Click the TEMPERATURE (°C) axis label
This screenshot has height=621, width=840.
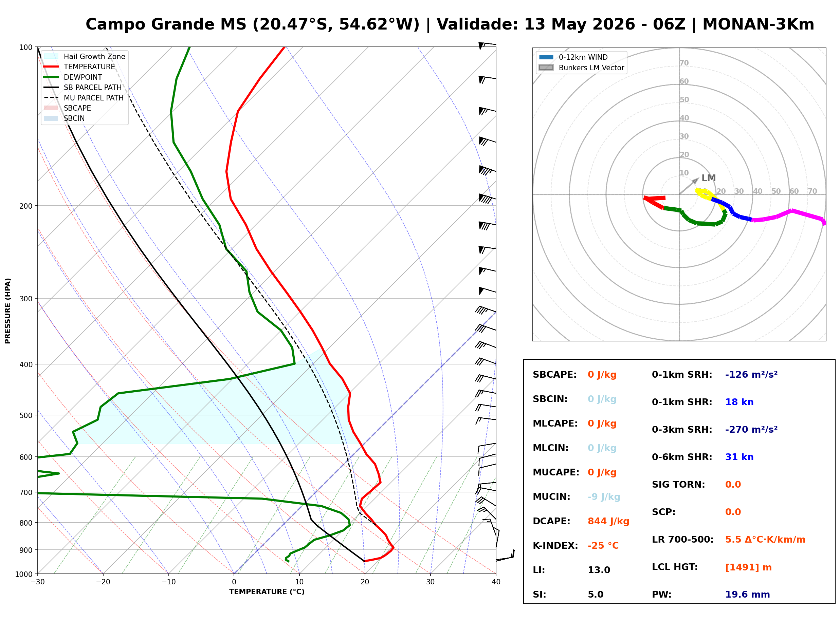[267, 592]
